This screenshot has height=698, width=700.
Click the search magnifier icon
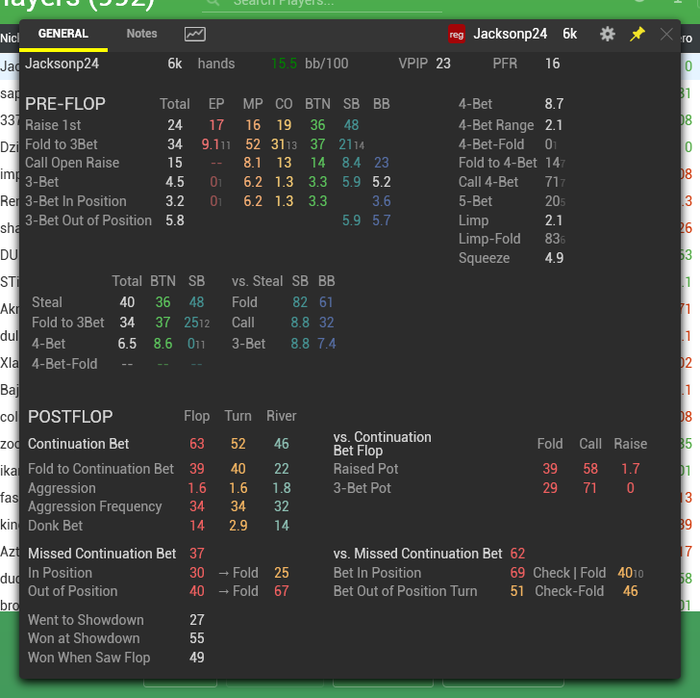pyautogui.click(x=212, y=3)
